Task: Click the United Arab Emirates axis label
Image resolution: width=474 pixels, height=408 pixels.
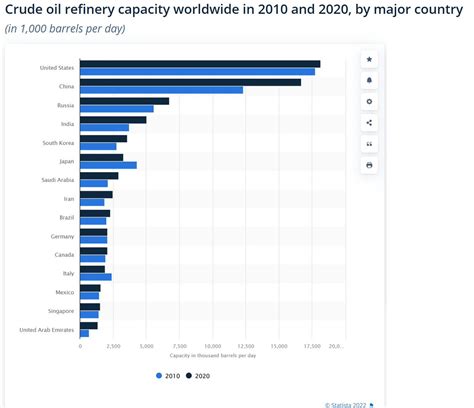Action: click(x=47, y=330)
